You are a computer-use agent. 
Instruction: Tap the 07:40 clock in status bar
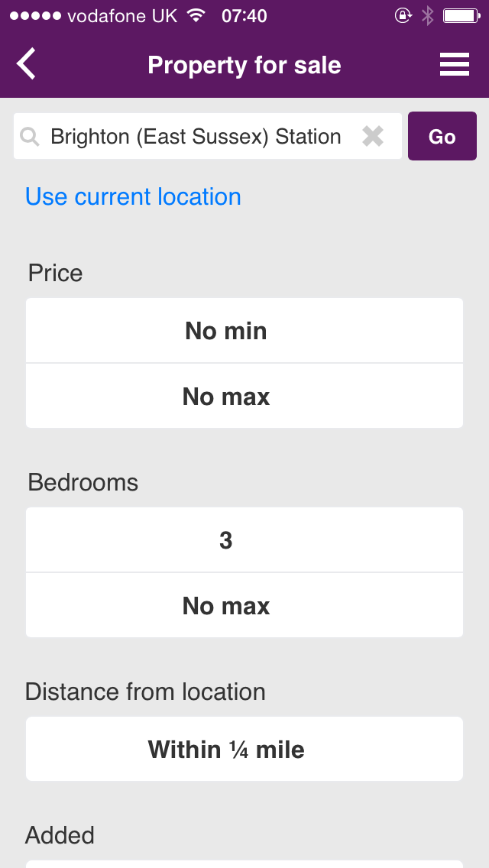point(244,15)
